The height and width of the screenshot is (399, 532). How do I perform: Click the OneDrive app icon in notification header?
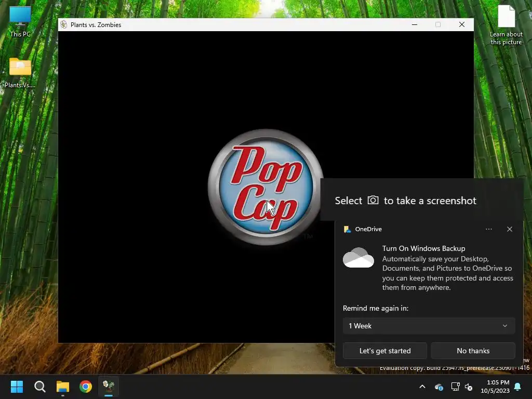(x=347, y=229)
